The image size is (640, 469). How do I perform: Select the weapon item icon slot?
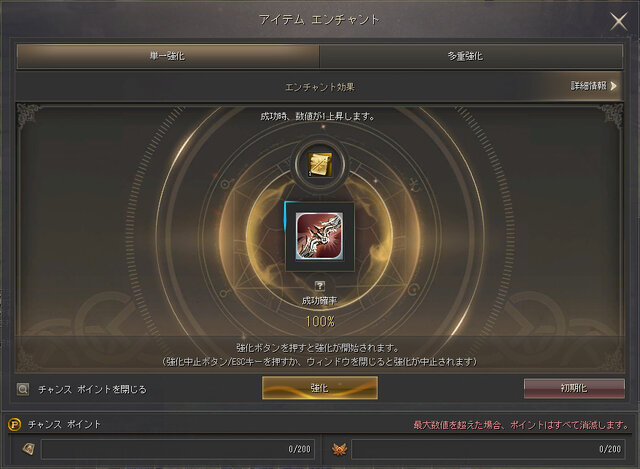pyautogui.click(x=320, y=236)
